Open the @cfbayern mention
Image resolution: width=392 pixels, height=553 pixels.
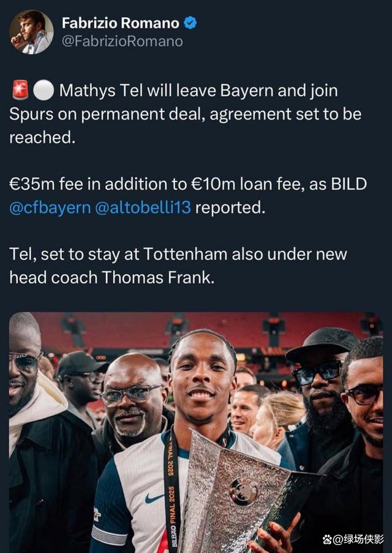click(x=50, y=208)
